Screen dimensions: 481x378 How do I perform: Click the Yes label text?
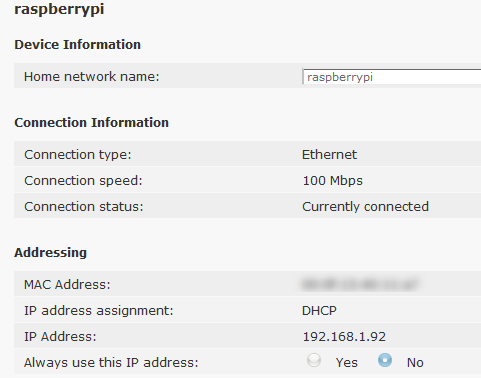(x=347, y=362)
